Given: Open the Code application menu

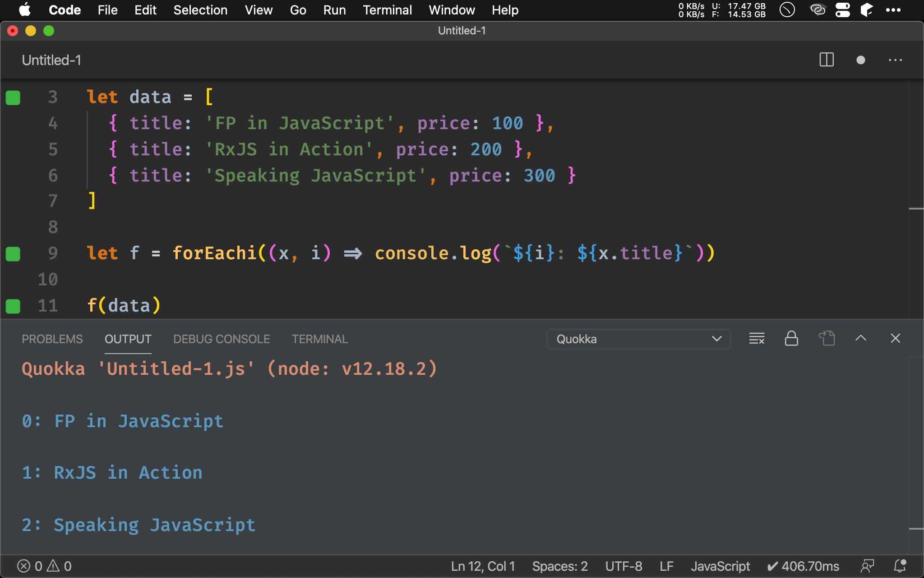Looking at the screenshot, I should pos(65,10).
